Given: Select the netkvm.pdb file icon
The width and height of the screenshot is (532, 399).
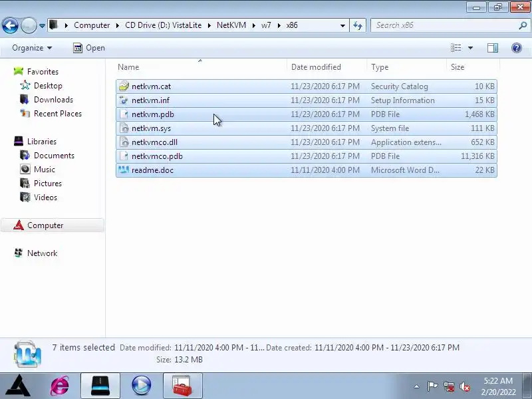Looking at the screenshot, I should coord(124,114).
